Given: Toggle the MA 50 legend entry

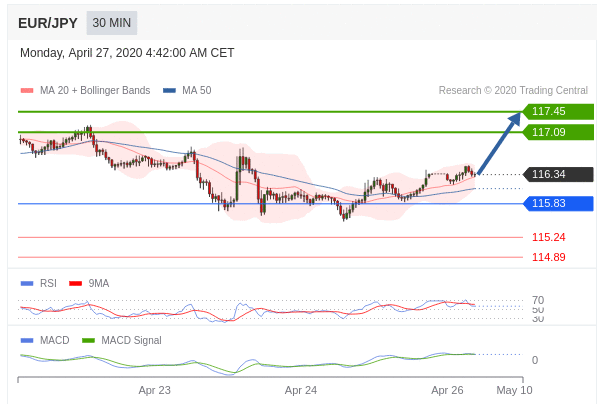Looking at the screenshot, I should click(x=187, y=90).
